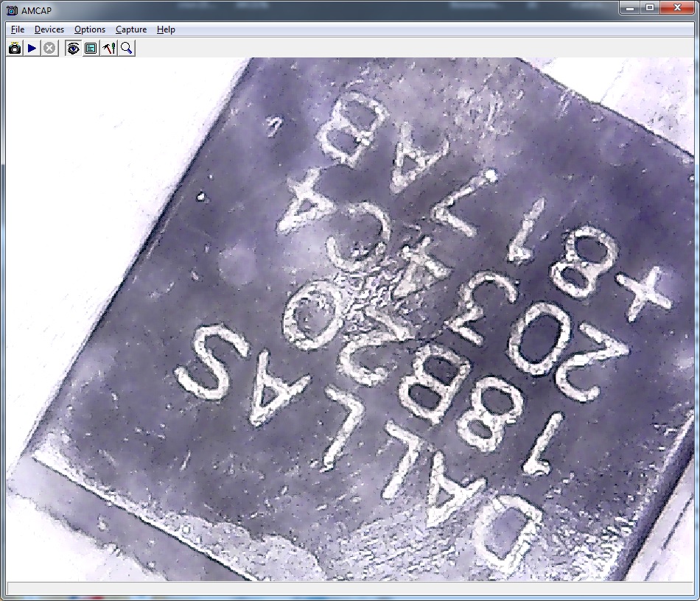Toggle preview with the eye icon
This screenshot has width=700, height=601.
73,48
